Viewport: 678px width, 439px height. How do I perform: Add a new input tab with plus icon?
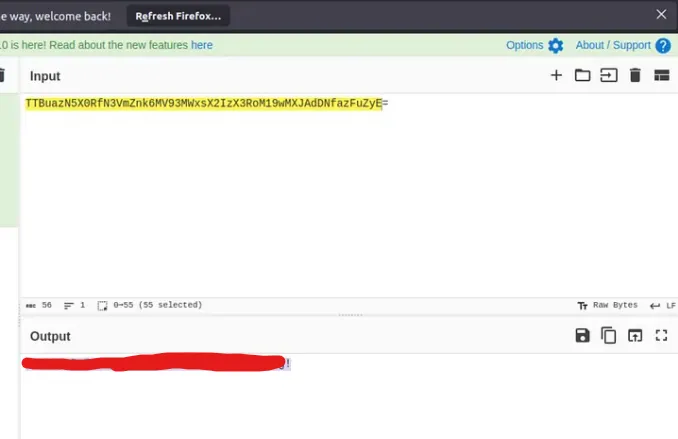[x=557, y=76]
